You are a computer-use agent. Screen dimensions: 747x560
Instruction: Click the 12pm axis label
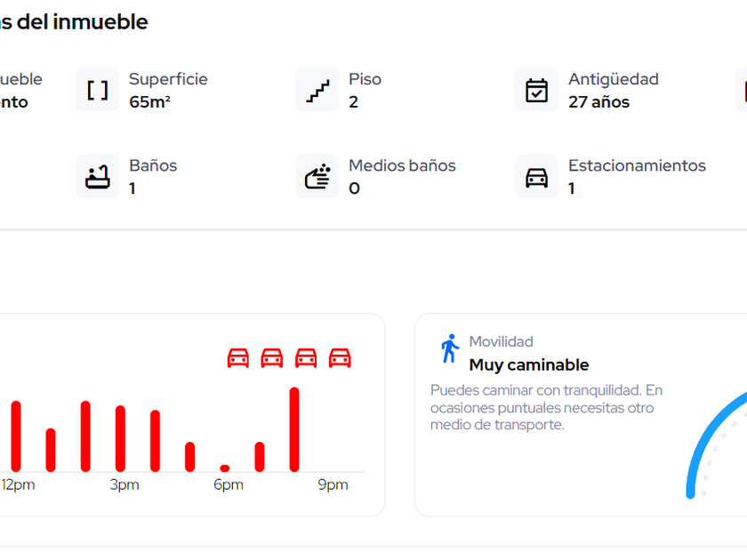point(18,485)
